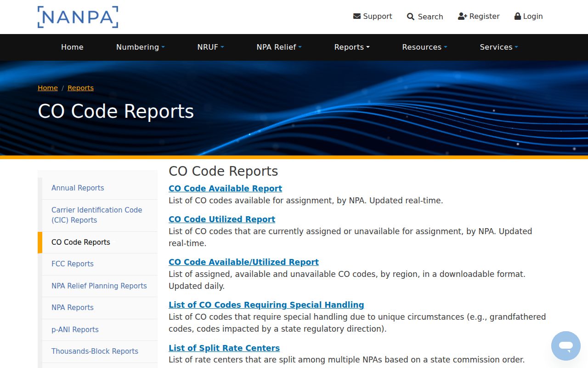Click description about state commission order
The height and width of the screenshot is (368, 588).
click(x=347, y=360)
